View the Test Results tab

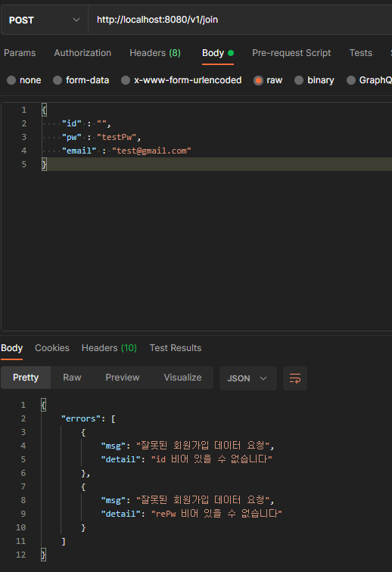coord(176,348)
